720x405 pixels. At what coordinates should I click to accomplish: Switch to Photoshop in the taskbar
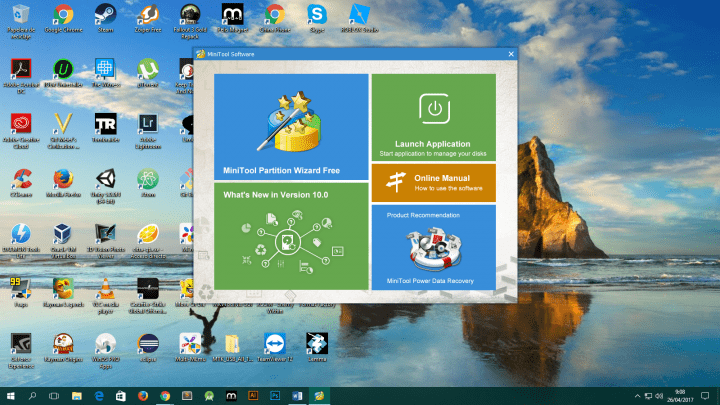click(x=275, y=396)
